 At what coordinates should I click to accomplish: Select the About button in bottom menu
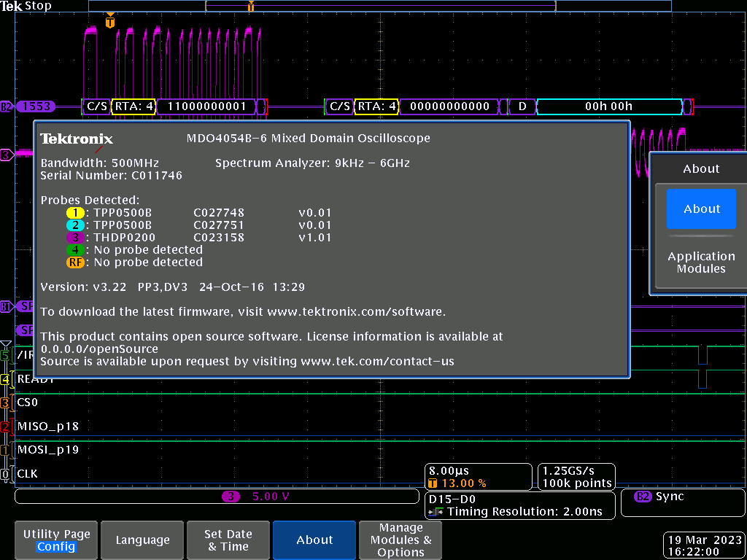[x=314, y=540]
